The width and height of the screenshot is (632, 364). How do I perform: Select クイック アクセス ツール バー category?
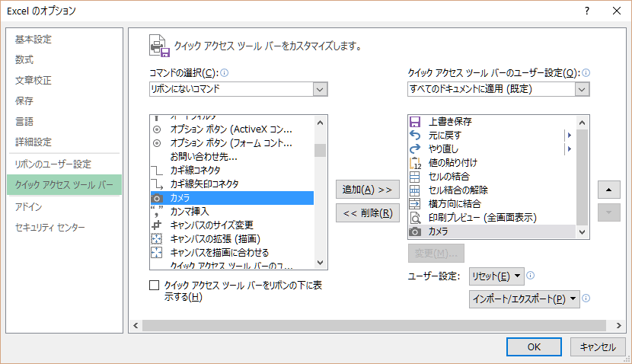click(x=64, y=185)
